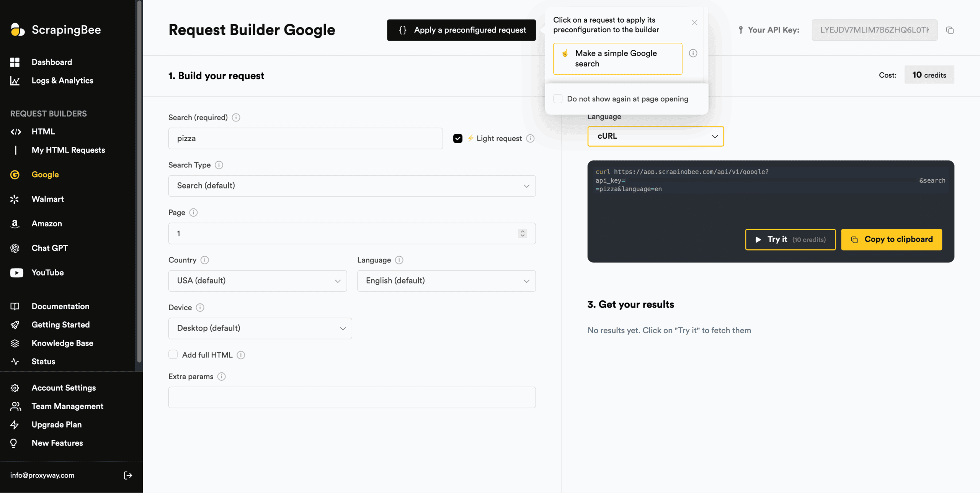The width and height of the screenshot is (980, 493).
Task: Enable the Add full HTML checkbox
Action: coord(173,355)
